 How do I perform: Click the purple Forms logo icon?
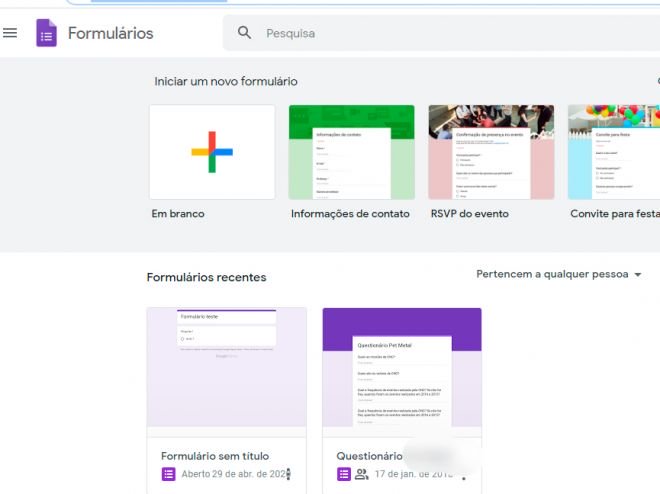pos(46,33)
